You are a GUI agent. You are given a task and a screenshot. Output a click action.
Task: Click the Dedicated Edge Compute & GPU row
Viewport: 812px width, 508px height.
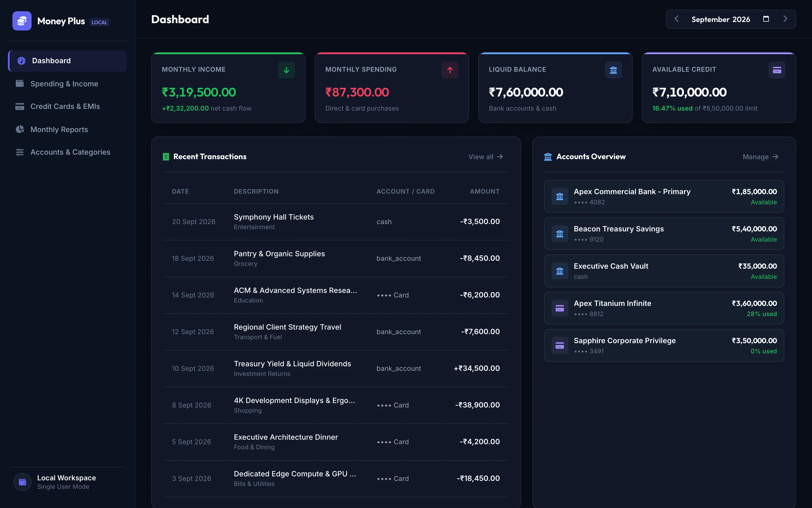pyautogui.click(x=336, y=478)
